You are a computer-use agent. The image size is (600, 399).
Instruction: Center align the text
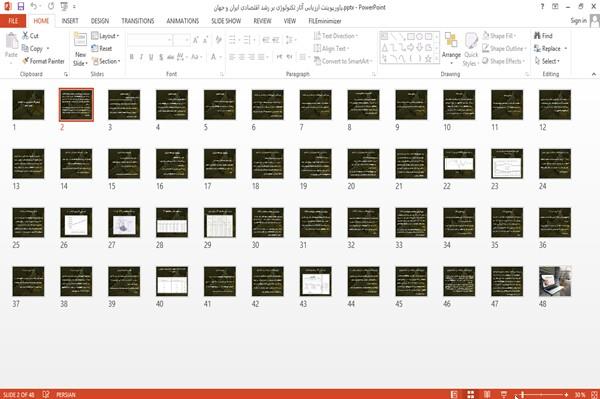[241, 57]
